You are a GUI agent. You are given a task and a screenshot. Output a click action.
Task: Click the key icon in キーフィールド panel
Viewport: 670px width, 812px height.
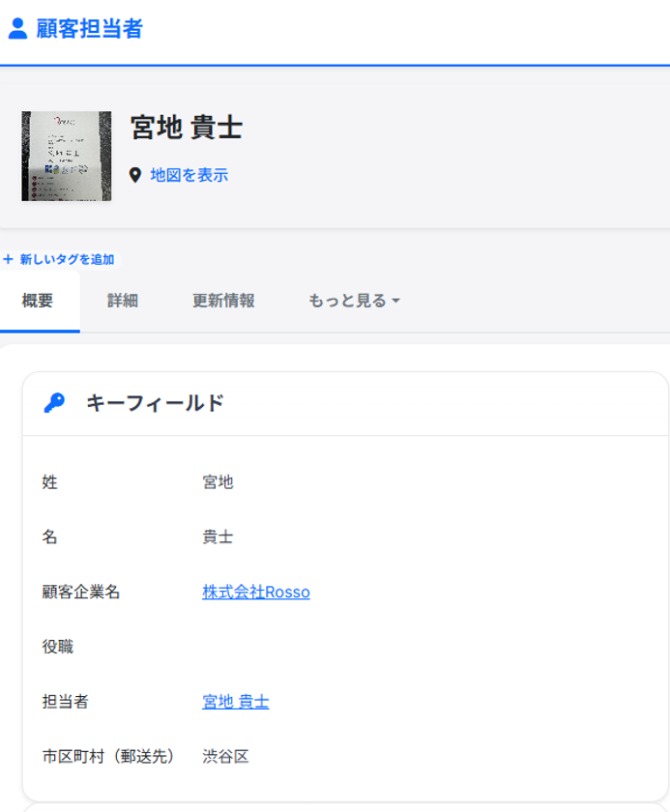pos(53,401)
